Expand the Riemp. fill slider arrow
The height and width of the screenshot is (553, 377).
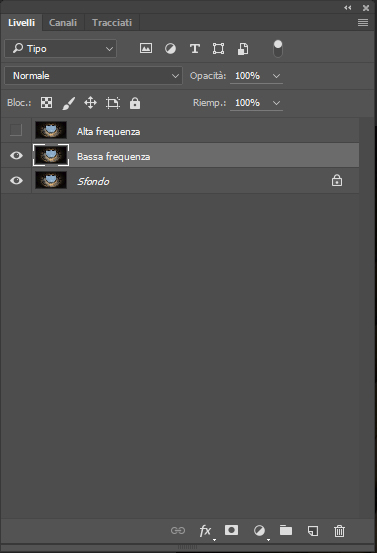(276, 103)
